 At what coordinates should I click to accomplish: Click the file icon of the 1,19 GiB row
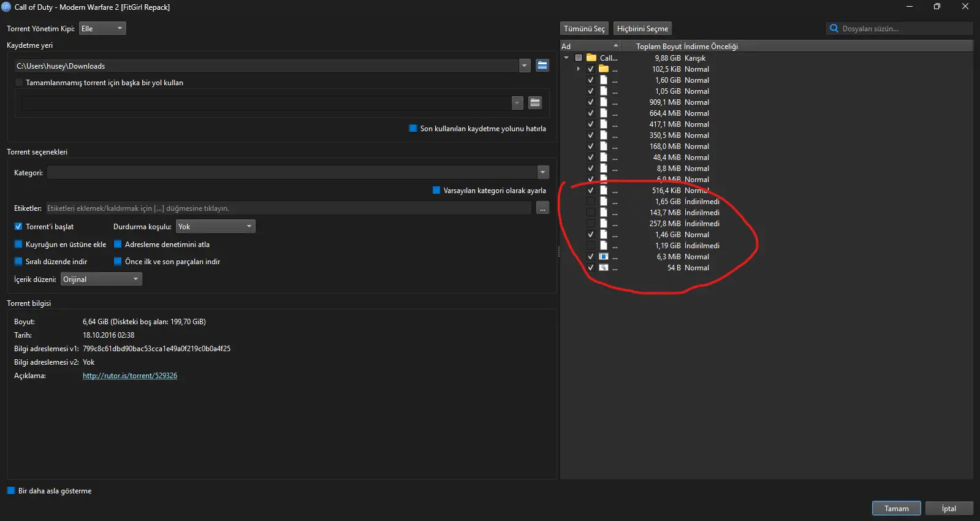(604, 245)
